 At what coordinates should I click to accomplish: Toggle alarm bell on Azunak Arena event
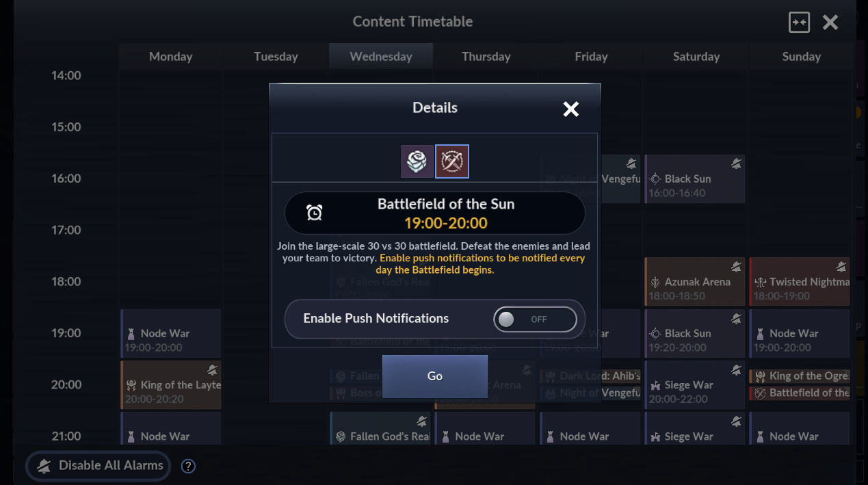coord(735,267)
